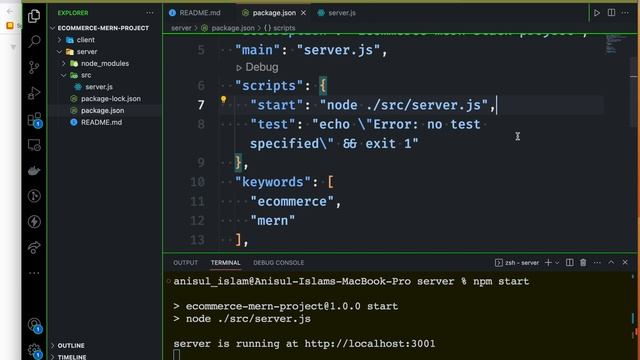
Task: Collapse the src folder
Action: click(86, 75)
